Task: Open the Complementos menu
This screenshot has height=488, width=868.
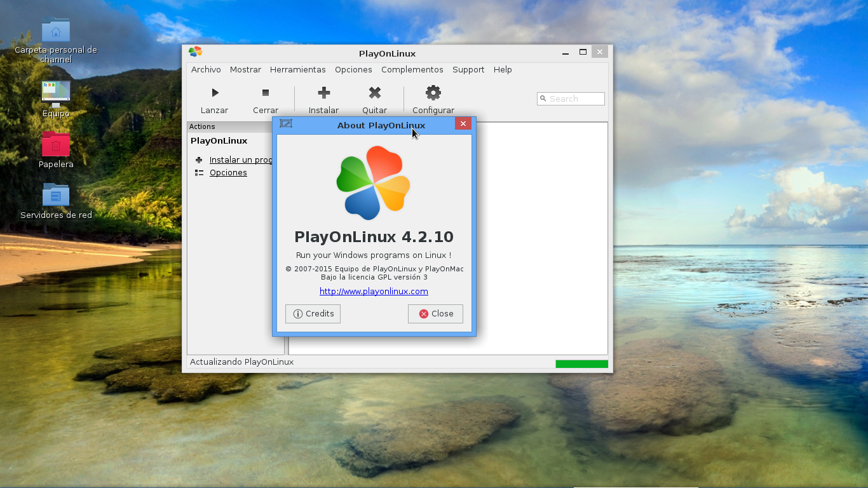Action: pyautogui.click(x=412, y=69)
